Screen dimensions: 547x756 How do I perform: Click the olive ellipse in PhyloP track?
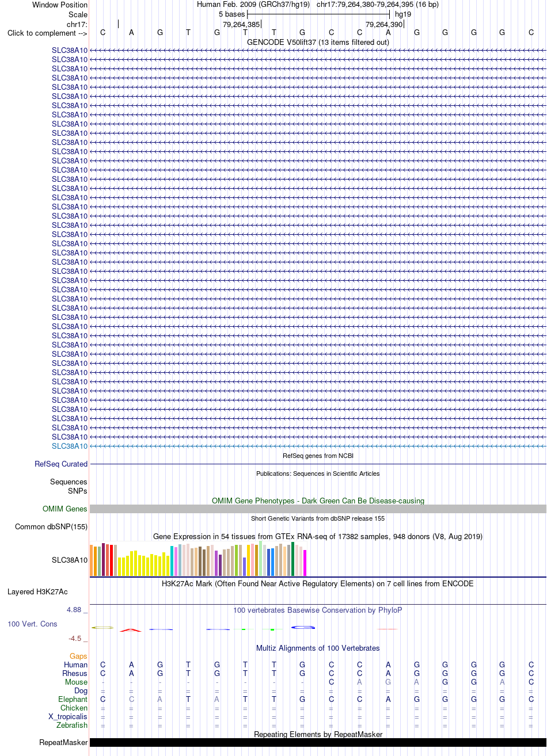click(102, 628)
